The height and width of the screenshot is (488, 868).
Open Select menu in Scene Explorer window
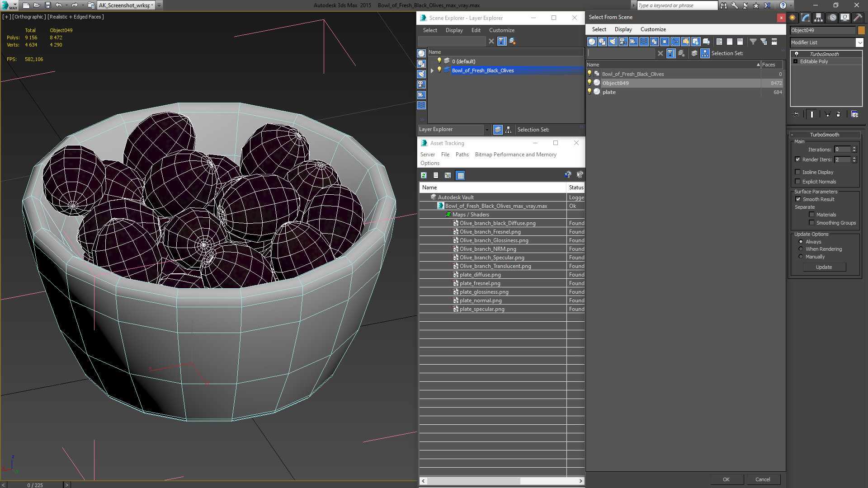point(430,30)
